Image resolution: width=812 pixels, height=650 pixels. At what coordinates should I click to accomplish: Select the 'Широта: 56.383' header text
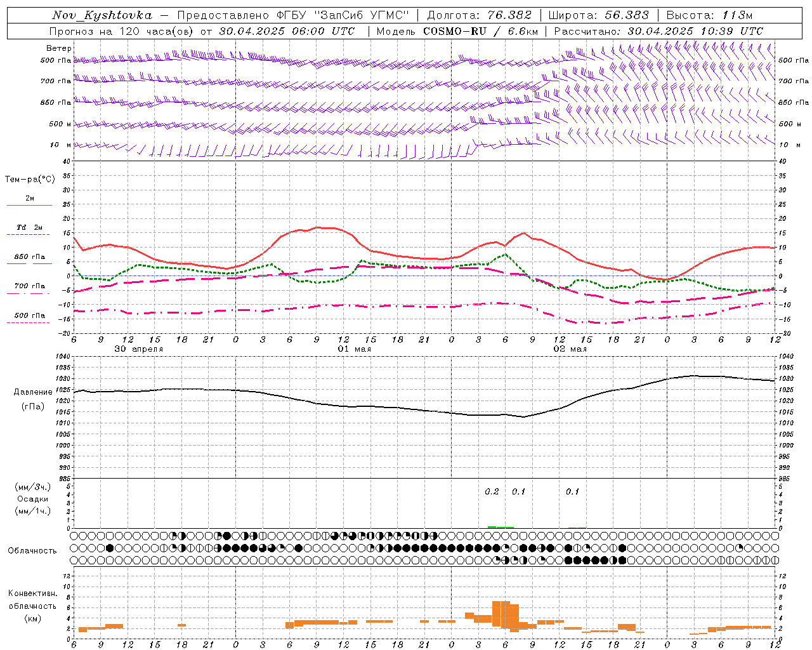[x=599, y=15]
